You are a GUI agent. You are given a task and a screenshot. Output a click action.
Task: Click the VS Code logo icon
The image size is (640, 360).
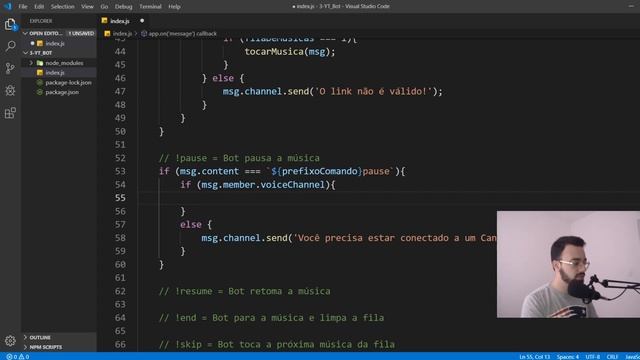7,6
